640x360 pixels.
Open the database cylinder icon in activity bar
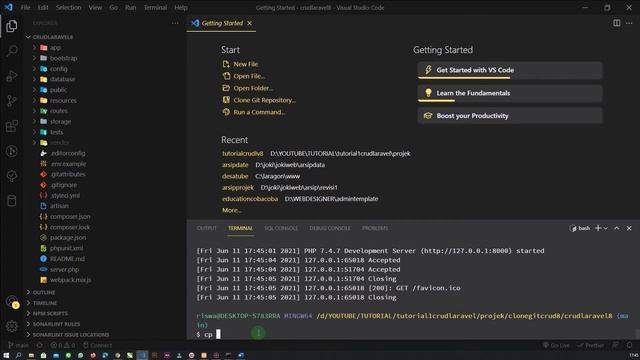click(11, 201)
